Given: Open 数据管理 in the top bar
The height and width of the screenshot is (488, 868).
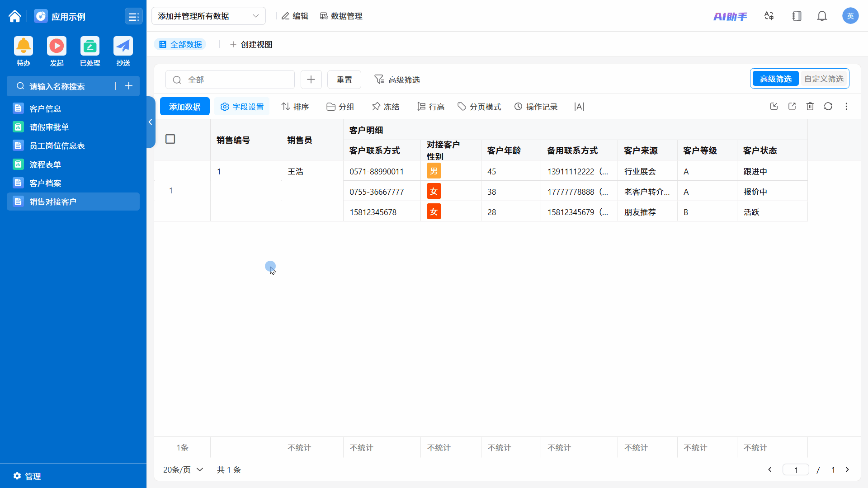Looking at the screenshot, I should point(341,16).
